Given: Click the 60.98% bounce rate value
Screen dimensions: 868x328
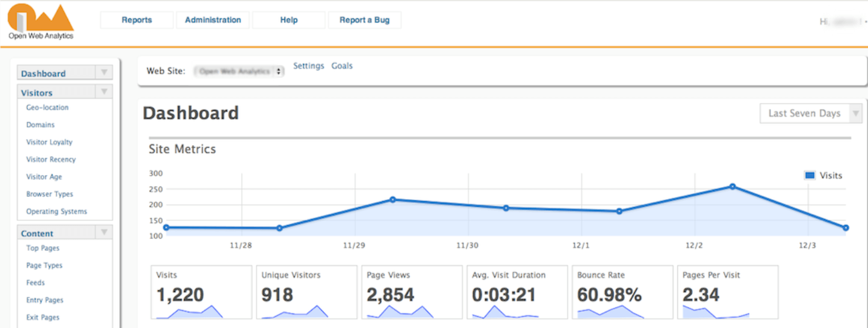Looking at the screenshot, I should (x=610, y=295).
